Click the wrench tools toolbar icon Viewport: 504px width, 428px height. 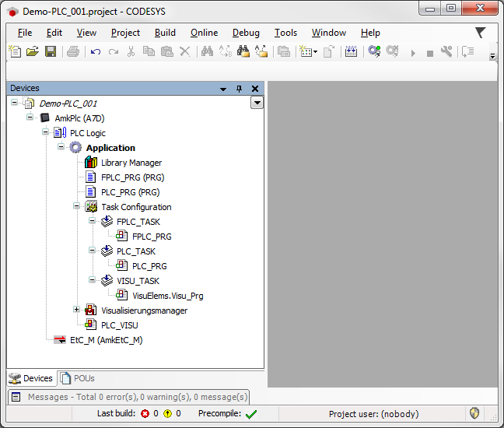tap(446, 51)
